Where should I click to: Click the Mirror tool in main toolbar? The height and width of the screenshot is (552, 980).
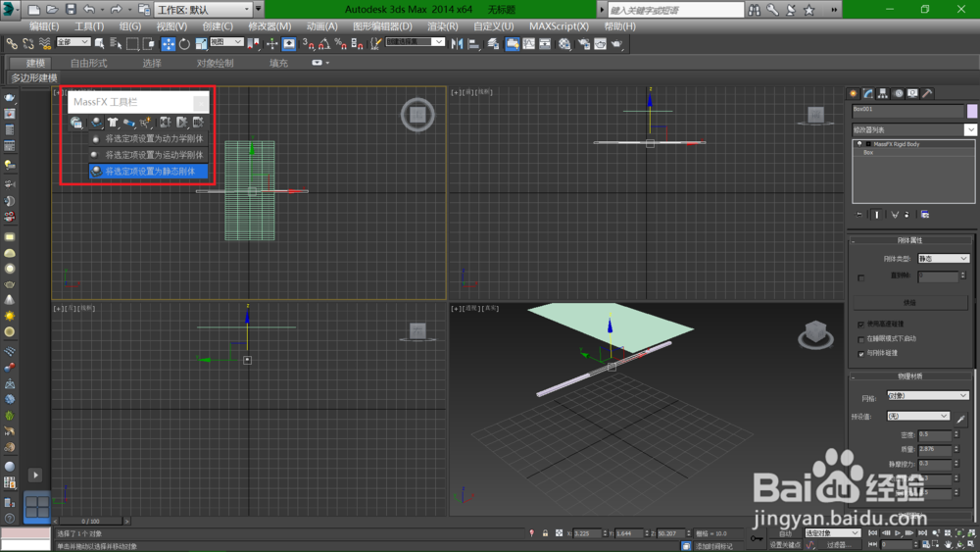coord(457,44)
